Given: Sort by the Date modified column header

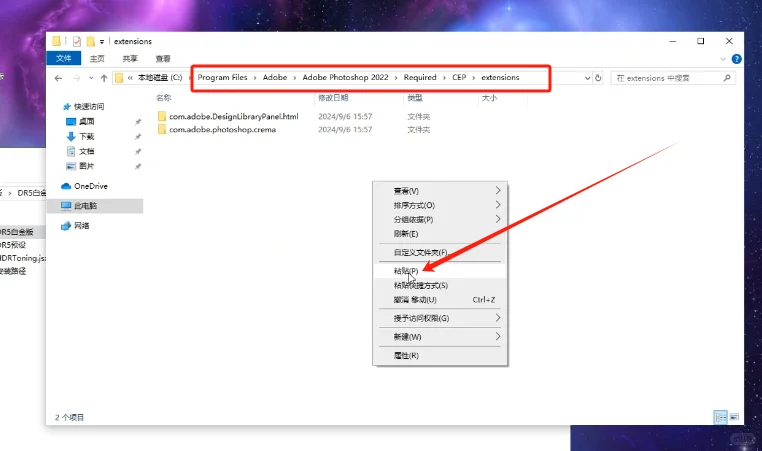Looking at the screenshot, I should tap(333, 98).
